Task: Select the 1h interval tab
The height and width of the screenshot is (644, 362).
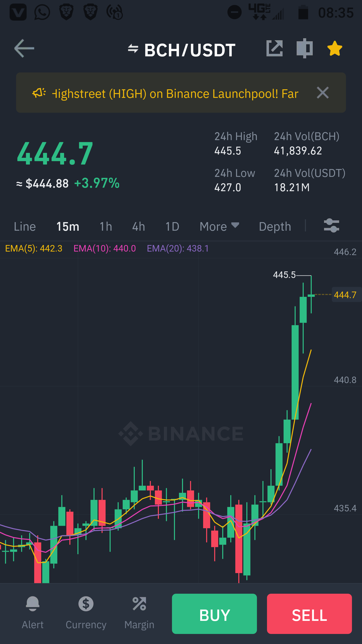Action: point(106,226)
